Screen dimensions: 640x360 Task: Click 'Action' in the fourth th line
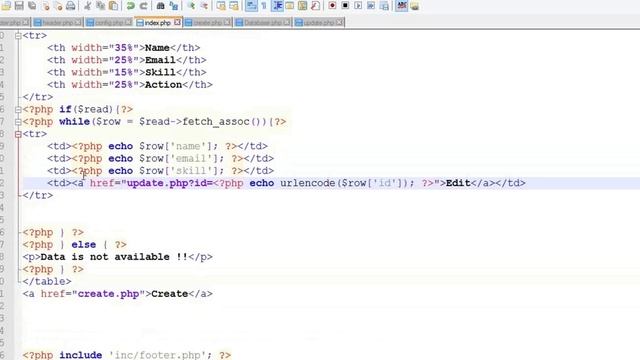[163, 84]
